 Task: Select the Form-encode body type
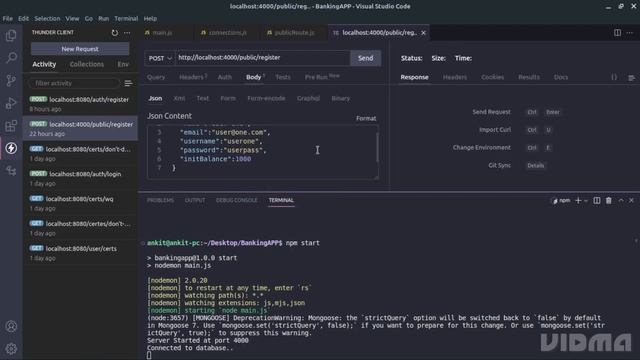[x=266, y=98]
